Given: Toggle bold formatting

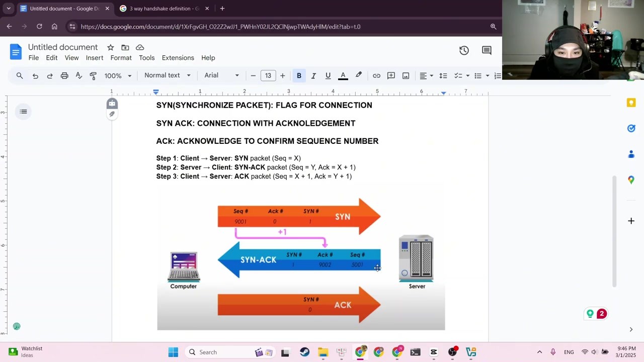Looking at the screenshot, I should pos(299,76).
